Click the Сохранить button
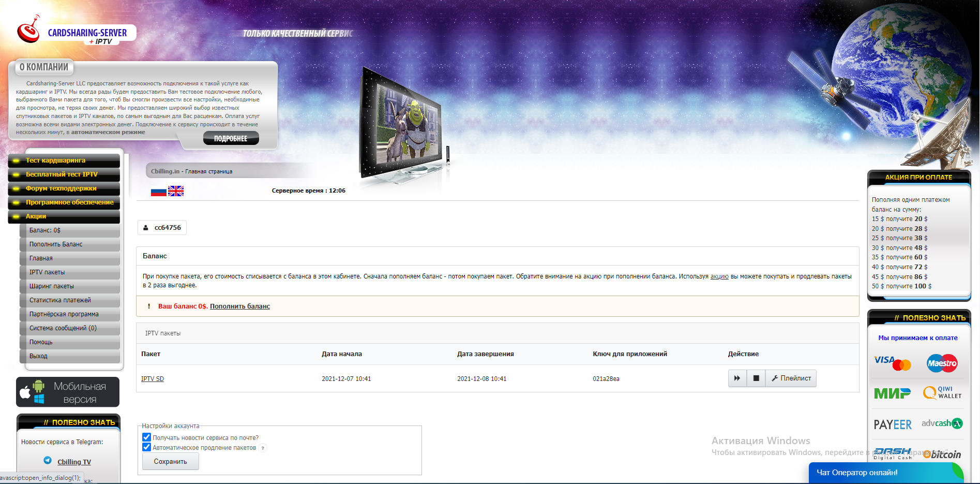 pyautogui.click(x=170, y=461)
